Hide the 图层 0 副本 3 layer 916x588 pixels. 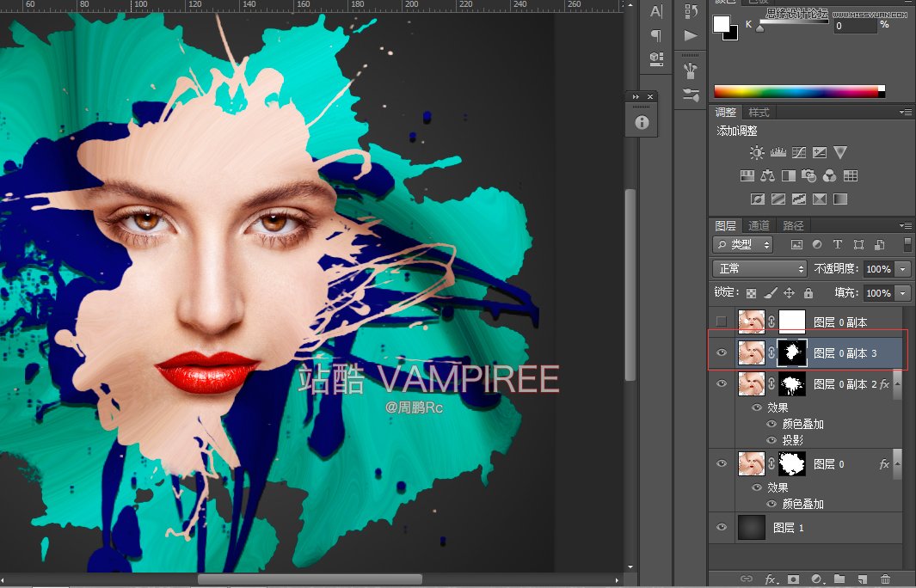[722, 352]
